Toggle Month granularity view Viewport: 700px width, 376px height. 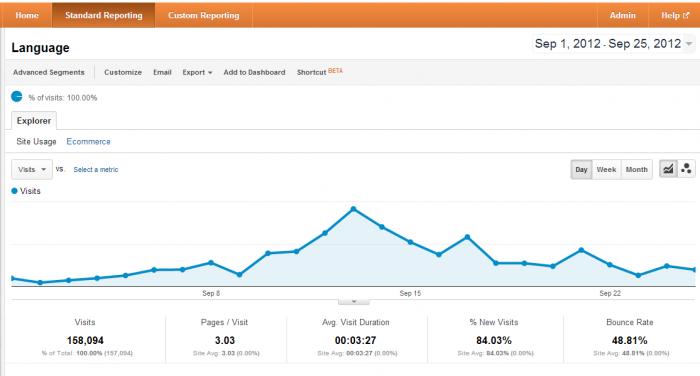click(x=637, y=169)
